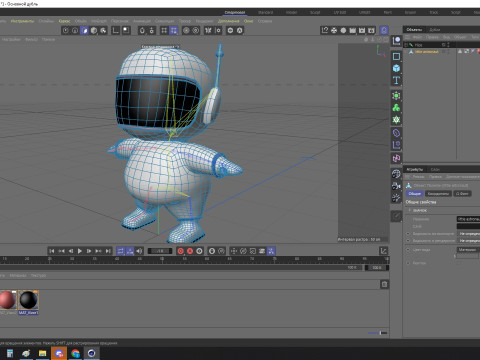Open File Explorer from the taskbar
Image resolution: width=480 pixels, height=360 pixels.
(x=42, y=353)
